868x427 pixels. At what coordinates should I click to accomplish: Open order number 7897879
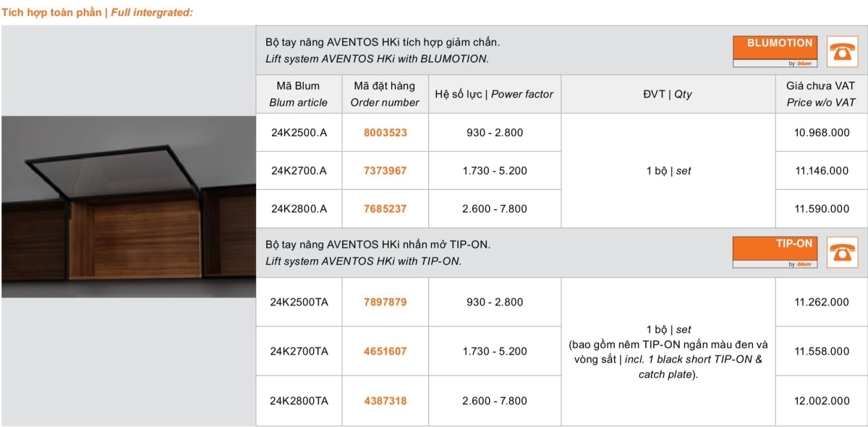tap(385, 302)
